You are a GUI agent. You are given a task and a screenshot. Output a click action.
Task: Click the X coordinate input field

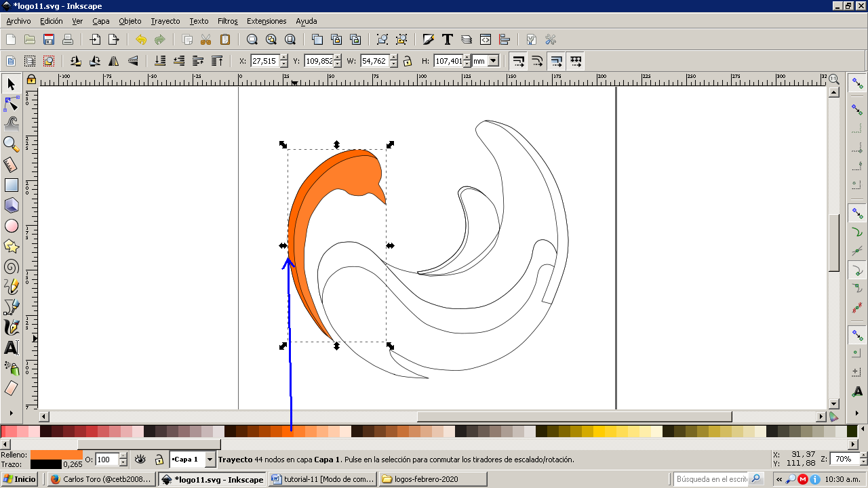coord(264,61)
